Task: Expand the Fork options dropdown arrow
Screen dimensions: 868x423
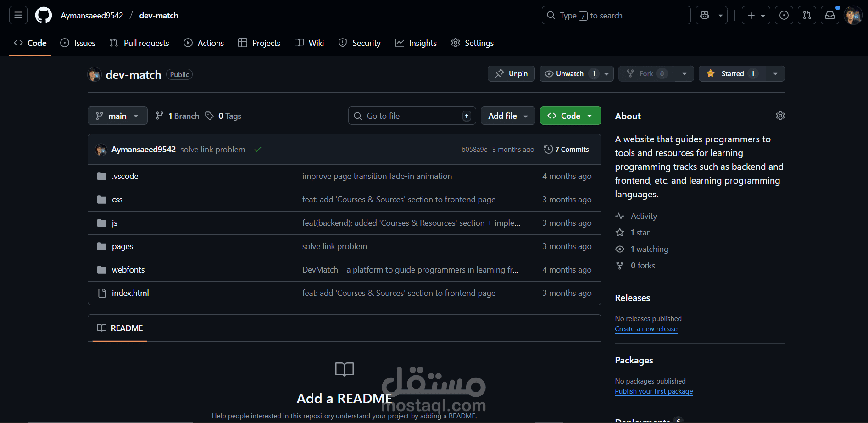Action: 684,74
